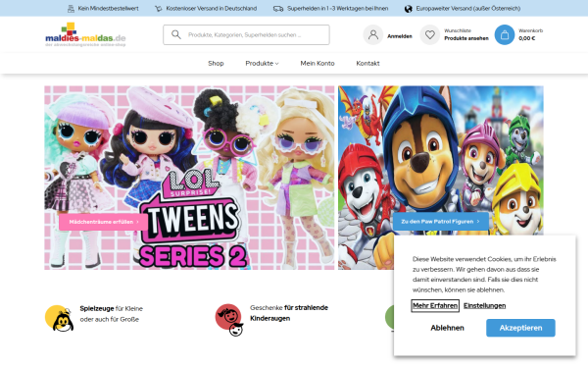Click 'Kein Mindestbestellwert' text
588x368 pixels.
pyautogui.click(x=108, y=8)
